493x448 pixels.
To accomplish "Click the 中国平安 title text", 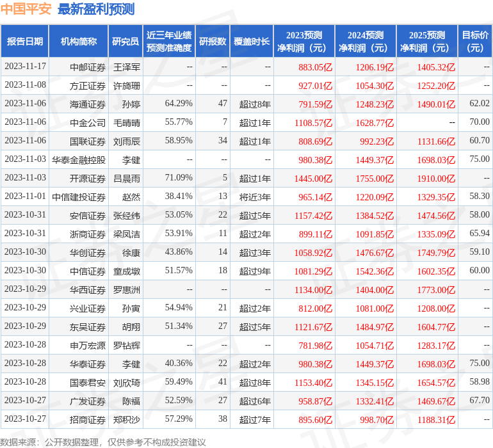I will (x=26, y=9).
